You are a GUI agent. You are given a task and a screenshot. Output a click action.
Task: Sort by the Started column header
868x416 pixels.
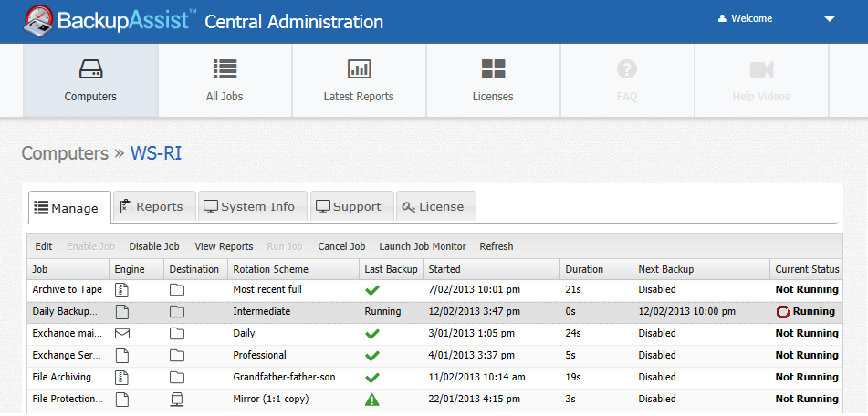click(492, 269)
